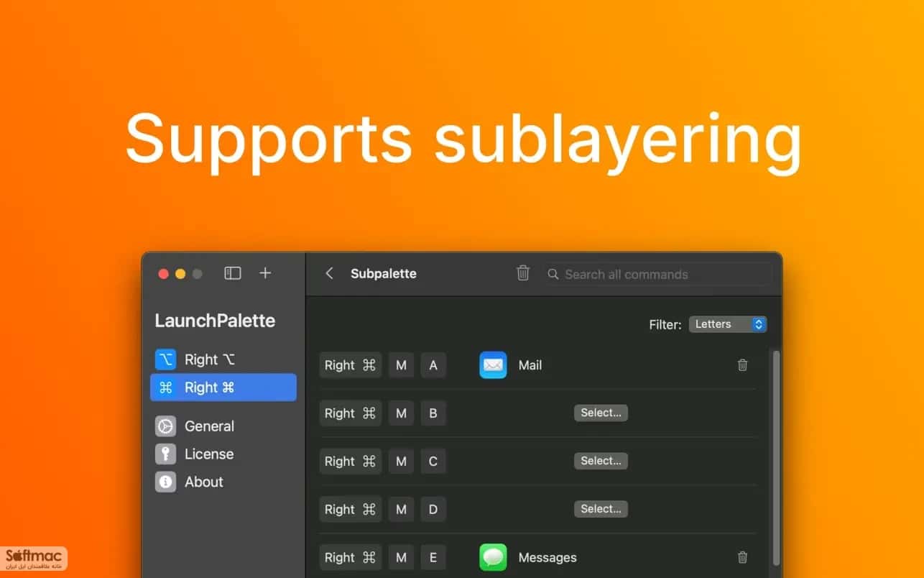
Task: Click the E key badge
Action: click(x=433, y=558)
